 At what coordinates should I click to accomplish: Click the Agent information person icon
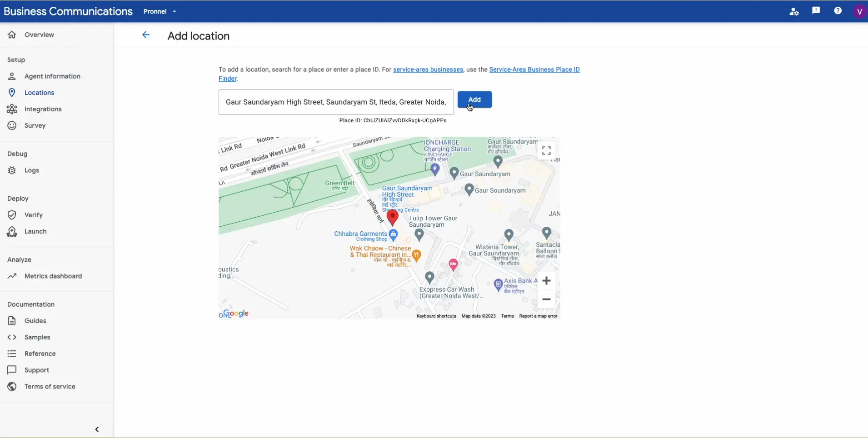[12, 76]
